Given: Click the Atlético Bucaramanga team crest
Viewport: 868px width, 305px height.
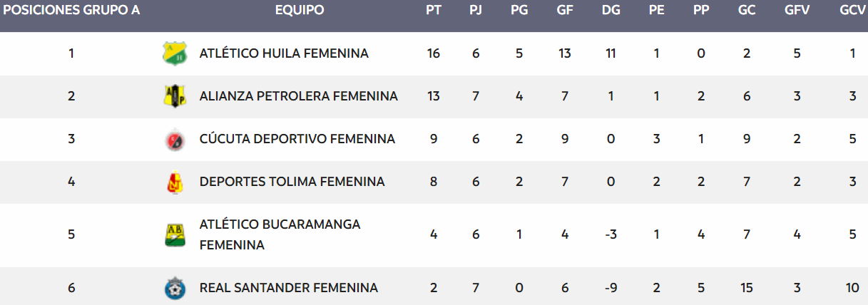Looking at the screenshot, I should 175,234.
